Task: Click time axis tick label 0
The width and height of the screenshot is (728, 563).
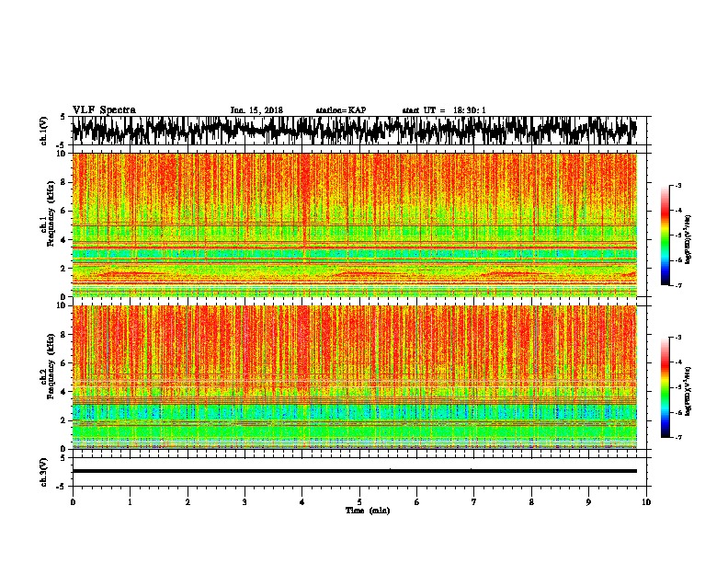Action: [x=73, y=502]
